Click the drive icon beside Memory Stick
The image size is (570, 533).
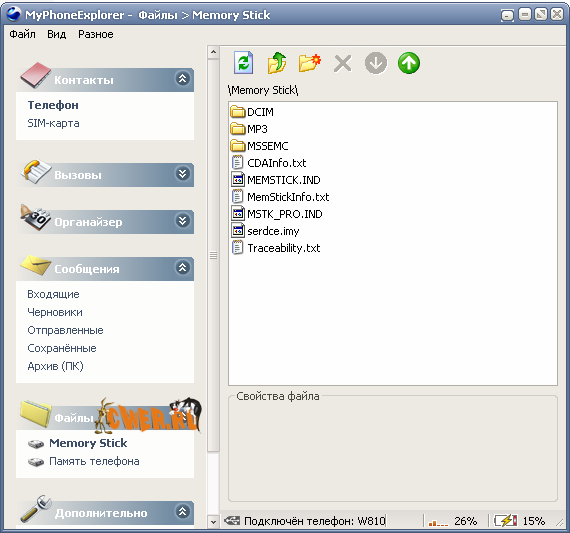36,444
